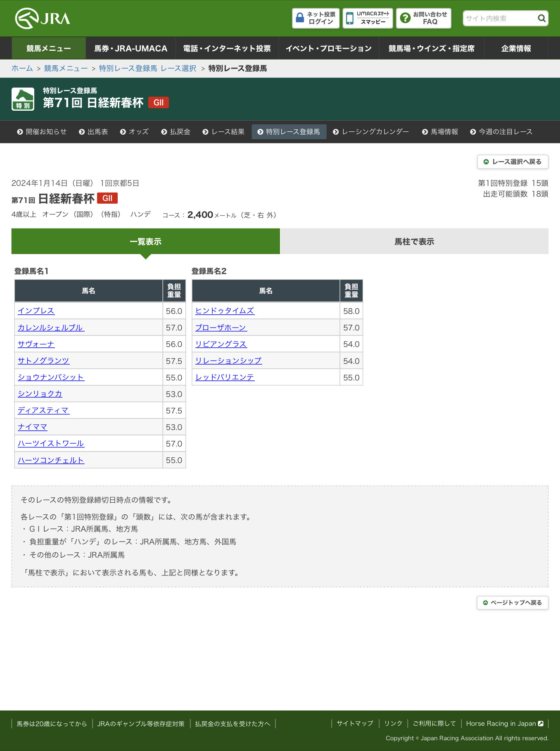560x751 pixels.
Task: Open レーシングカレンダー sub-navigation item
Action: (x=371, y=132)
